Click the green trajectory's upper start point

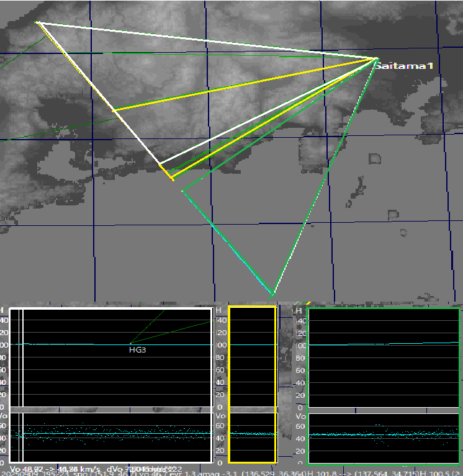pos(182,191)
